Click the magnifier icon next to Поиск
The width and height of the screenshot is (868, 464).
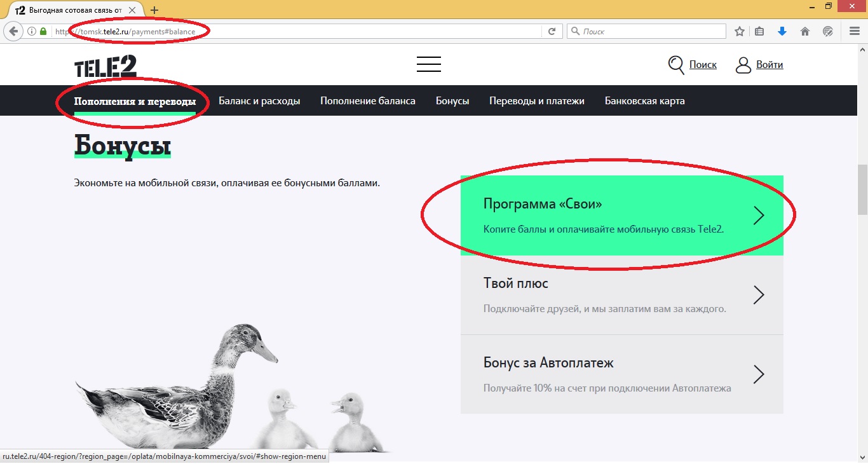[x=676, y=65]
